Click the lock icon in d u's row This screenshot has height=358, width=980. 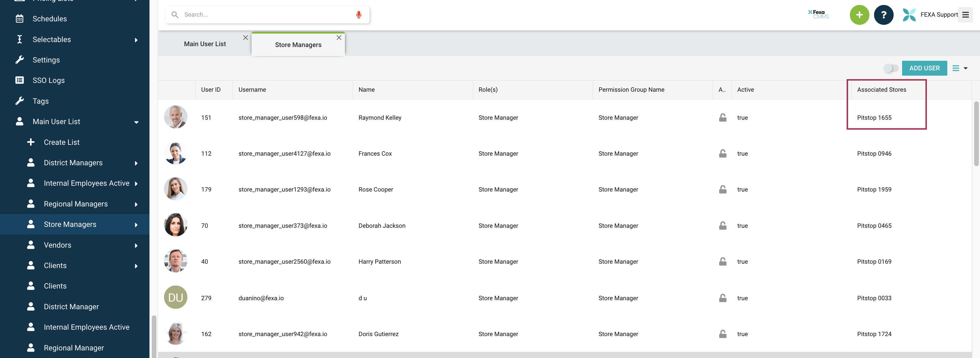(722, 298)
